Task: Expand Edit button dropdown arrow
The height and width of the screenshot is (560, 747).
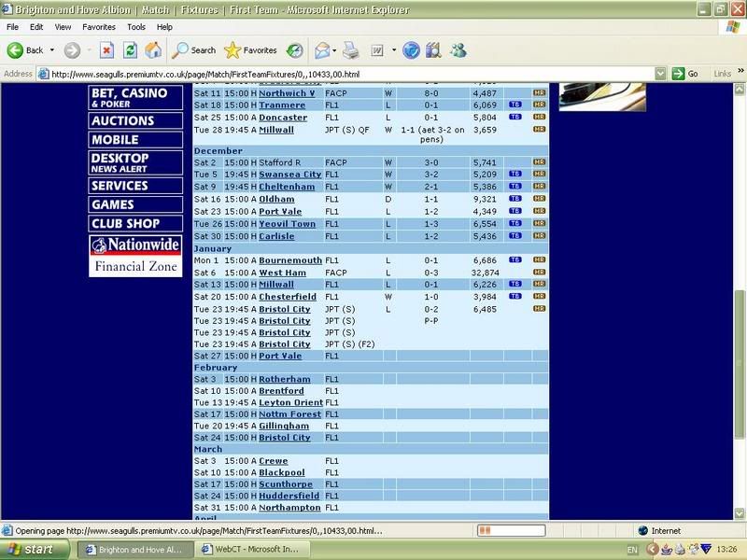Action: (x=393, y=50)
